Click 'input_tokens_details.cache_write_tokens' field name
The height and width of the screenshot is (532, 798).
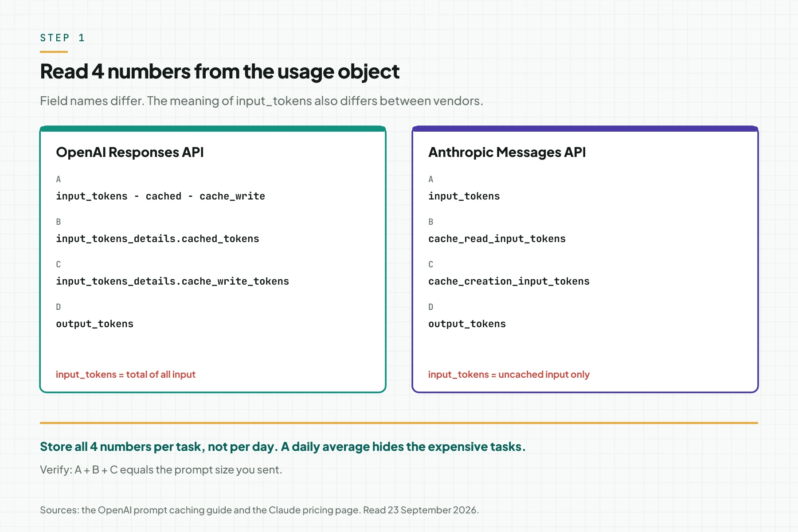(x=172, y=281)
